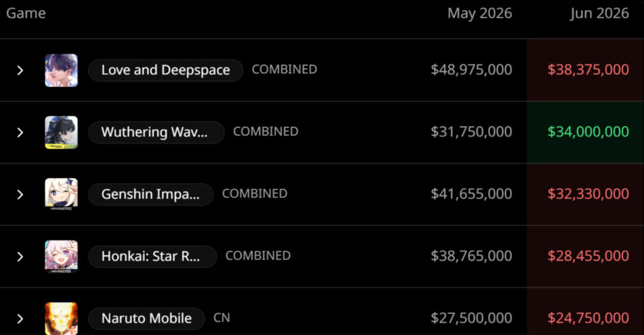Select the Wuthering Wav... name pill

pyautogui.click(x=156, y=132)
